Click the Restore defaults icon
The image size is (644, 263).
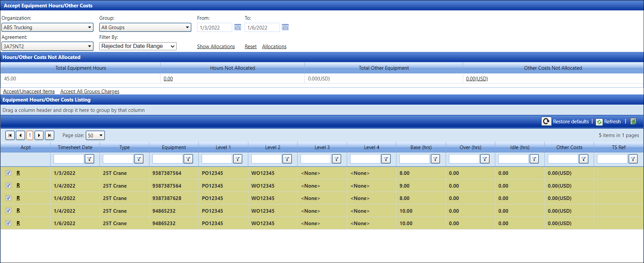[x=546, y=121]
